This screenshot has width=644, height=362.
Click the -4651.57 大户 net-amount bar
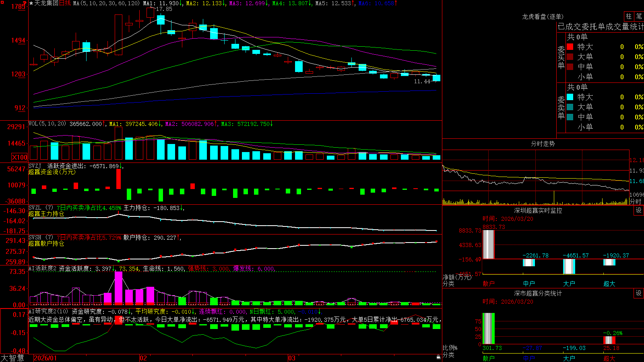[x=569, y=266]
